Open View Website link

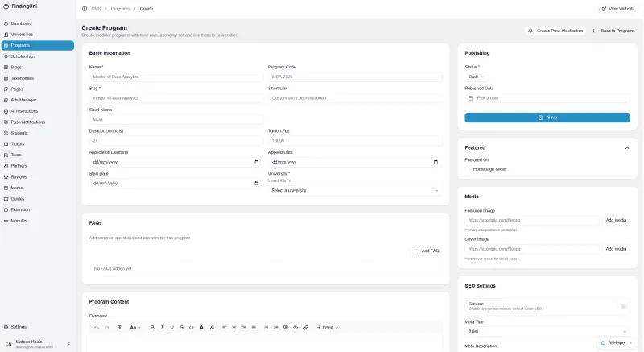pyautogui.click(x=617, y=9)
